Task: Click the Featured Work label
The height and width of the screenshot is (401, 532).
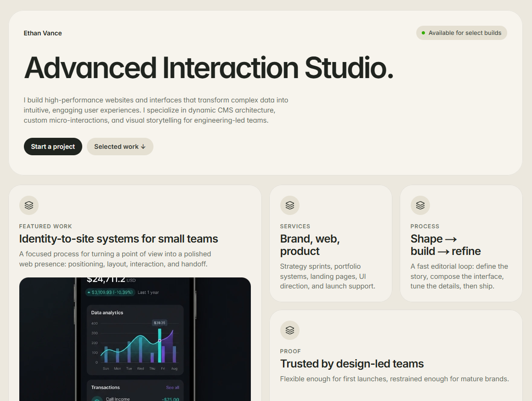Action: pos(45,226)
